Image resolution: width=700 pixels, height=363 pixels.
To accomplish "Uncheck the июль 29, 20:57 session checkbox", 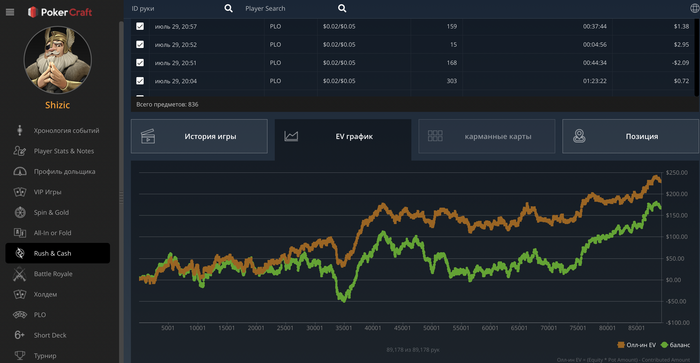I will point(140,26).
